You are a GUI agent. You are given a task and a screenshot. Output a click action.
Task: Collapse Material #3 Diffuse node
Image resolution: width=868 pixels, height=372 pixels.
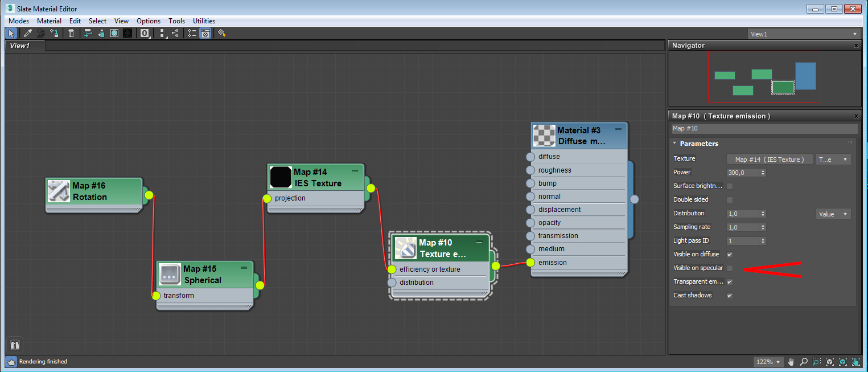point(618,129)
